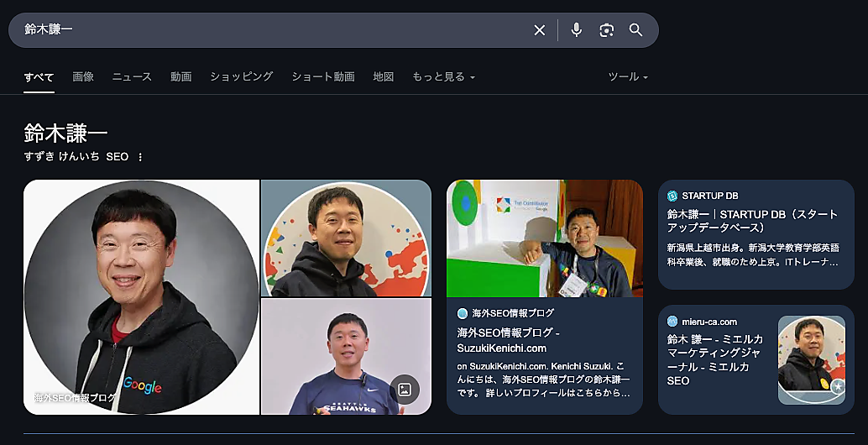This screenshot has height=445, width=868.
Task: Open the three-dot menu beside SEO subtitle
Action: [140, 157]
